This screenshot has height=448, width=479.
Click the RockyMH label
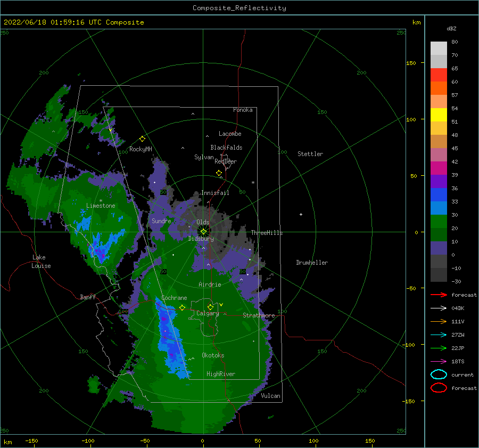[x=141, y=149]
